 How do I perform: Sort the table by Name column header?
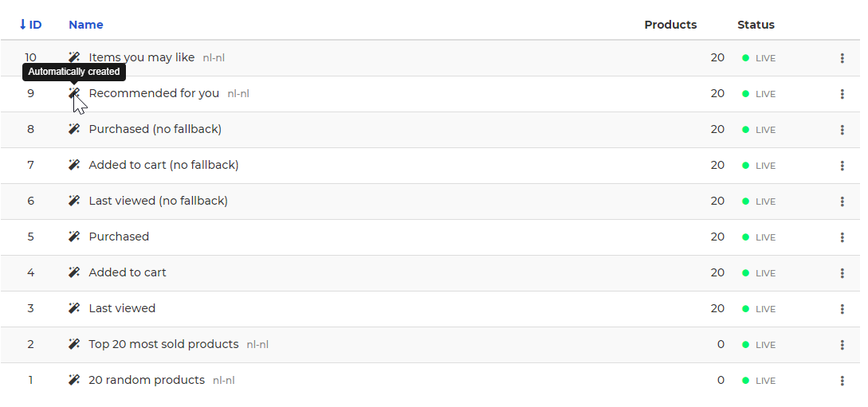(x=86, y=25)
